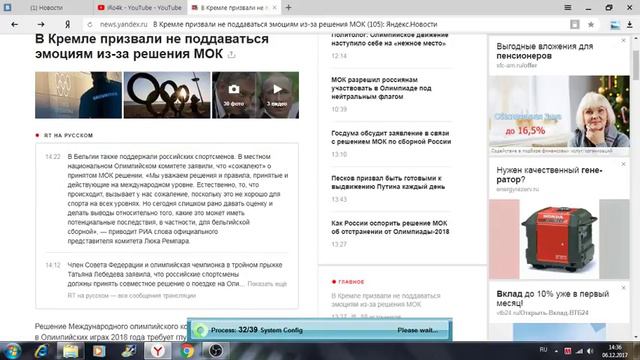Expand text with 'Показать ещё'
The image size is (640, 360).
coord(267,284)
